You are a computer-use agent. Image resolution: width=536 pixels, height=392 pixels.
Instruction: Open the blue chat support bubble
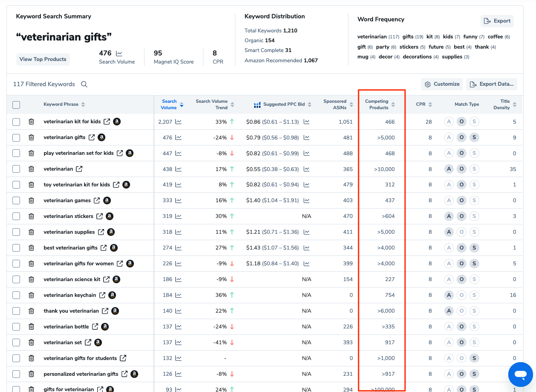[x=520, y=375]
